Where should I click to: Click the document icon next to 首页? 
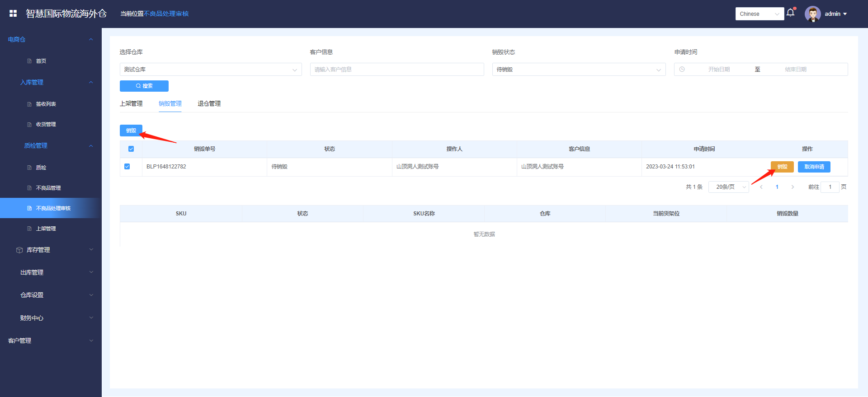point(29,61)
